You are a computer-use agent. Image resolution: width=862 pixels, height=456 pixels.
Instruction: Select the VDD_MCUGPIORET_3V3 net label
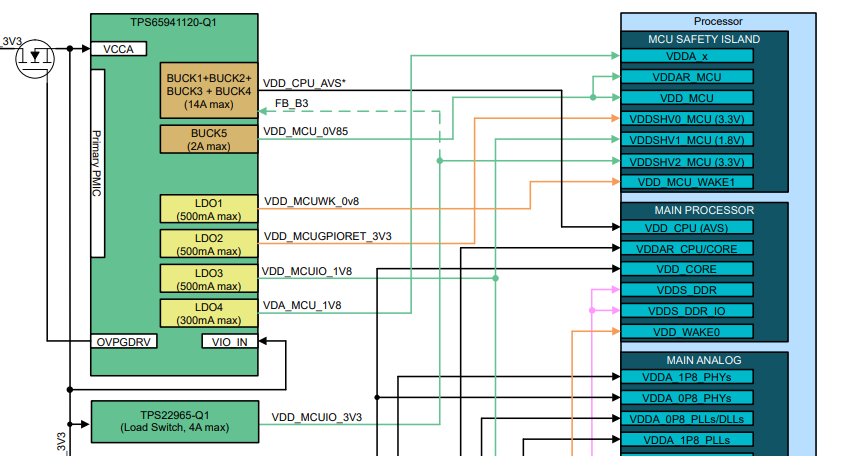(328, 237)
